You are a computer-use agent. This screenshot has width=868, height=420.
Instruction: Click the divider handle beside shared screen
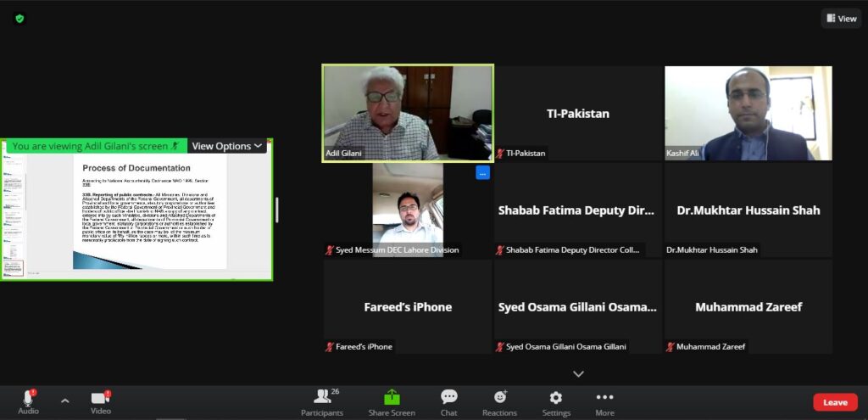pos(277,210)
